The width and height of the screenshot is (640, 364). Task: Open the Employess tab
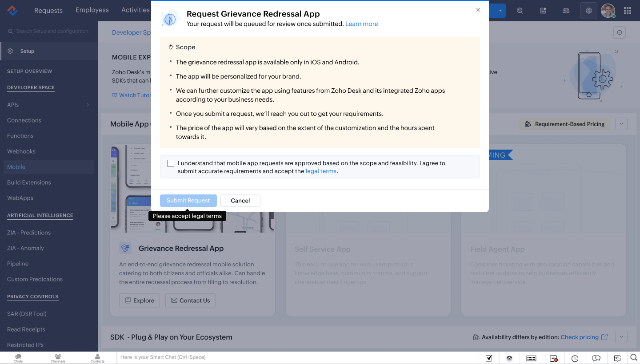[92, 10]
